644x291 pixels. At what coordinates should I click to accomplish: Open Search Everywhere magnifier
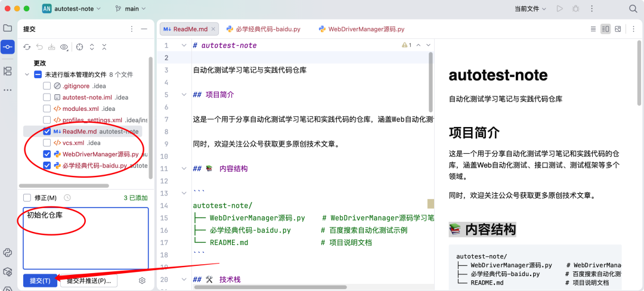[x=633, y=8]
